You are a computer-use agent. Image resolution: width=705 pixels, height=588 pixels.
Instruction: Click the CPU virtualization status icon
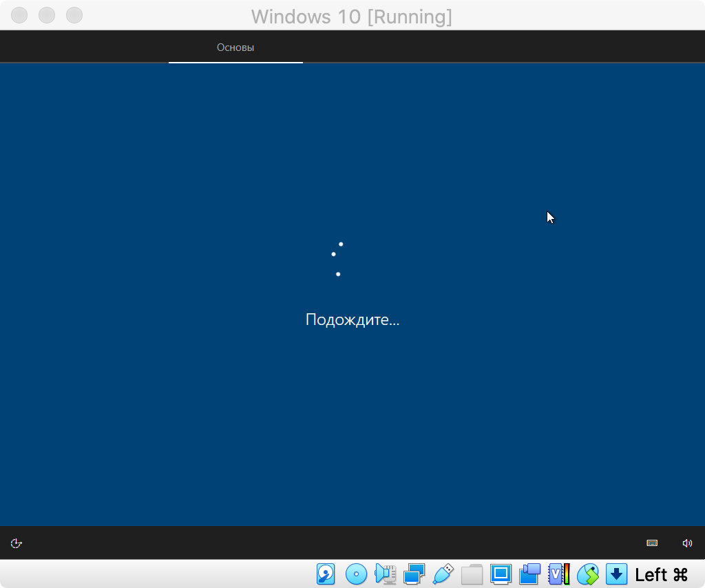tap(559, 574)
